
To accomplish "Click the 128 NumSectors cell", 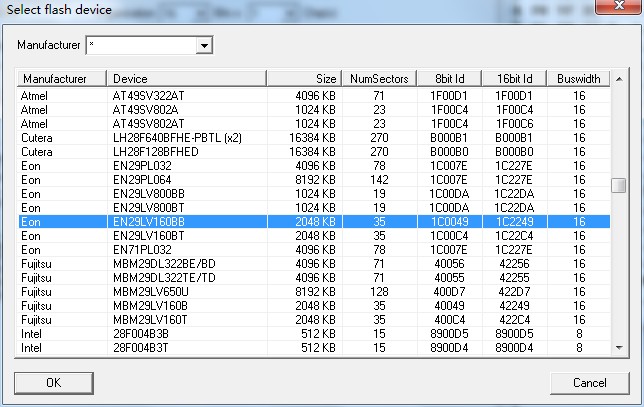I will pos(379,292).
